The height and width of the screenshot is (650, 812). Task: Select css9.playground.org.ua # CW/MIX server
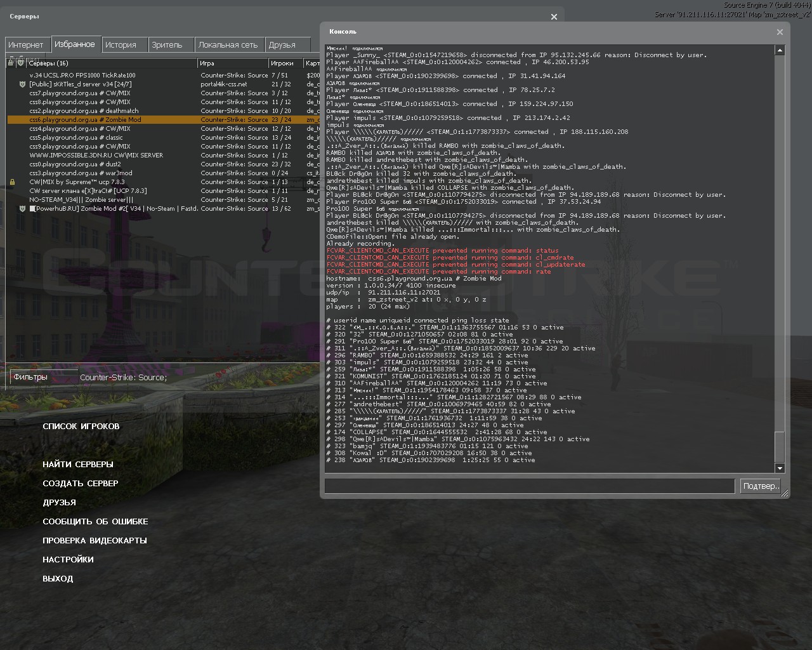click(164, 146)
